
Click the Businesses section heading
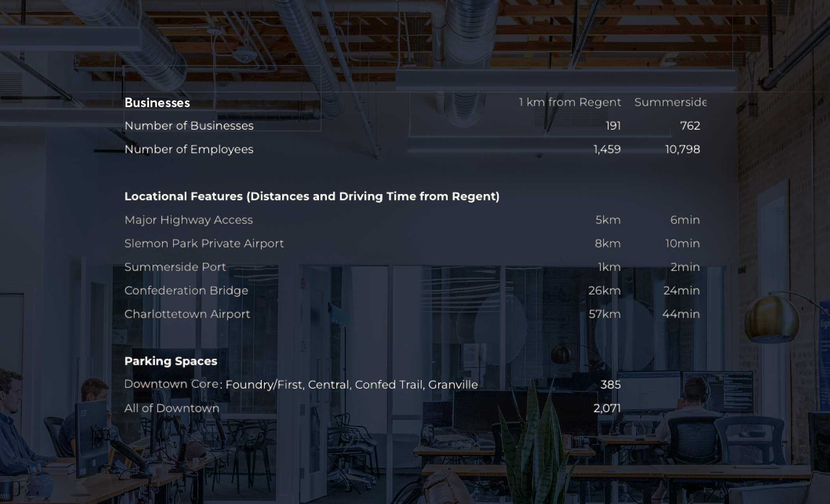coord(157,103)
